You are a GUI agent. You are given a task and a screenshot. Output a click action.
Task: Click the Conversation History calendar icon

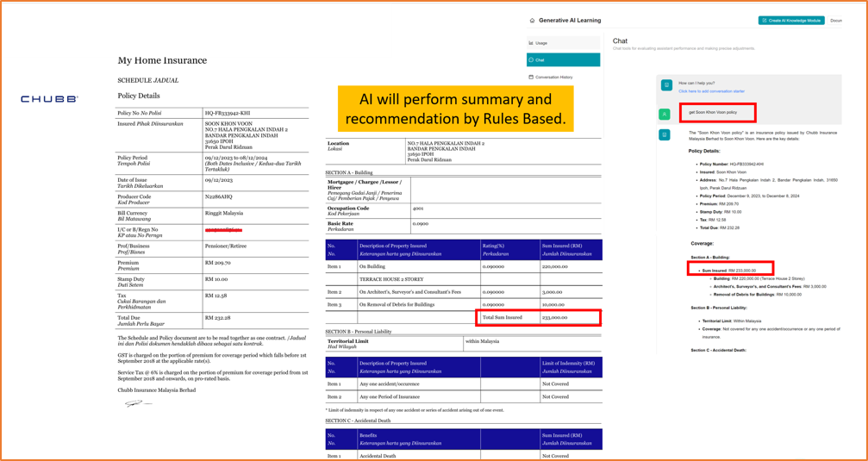click(x=531, y=77)
